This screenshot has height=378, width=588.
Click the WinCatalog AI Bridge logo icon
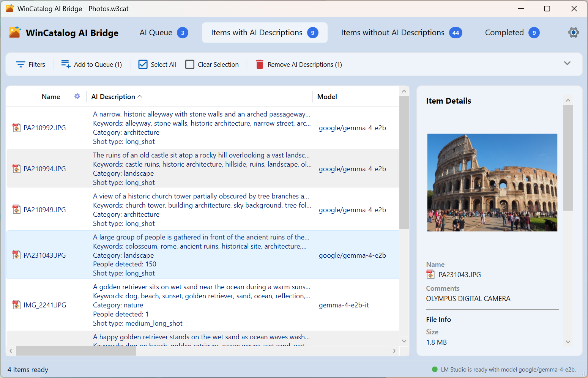tap(15, 33)
